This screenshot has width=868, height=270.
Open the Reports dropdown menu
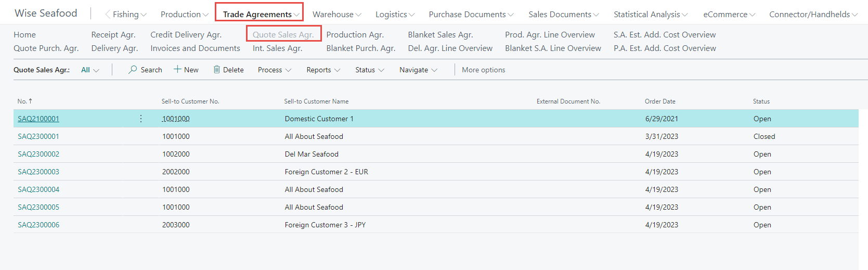point(323,70)
